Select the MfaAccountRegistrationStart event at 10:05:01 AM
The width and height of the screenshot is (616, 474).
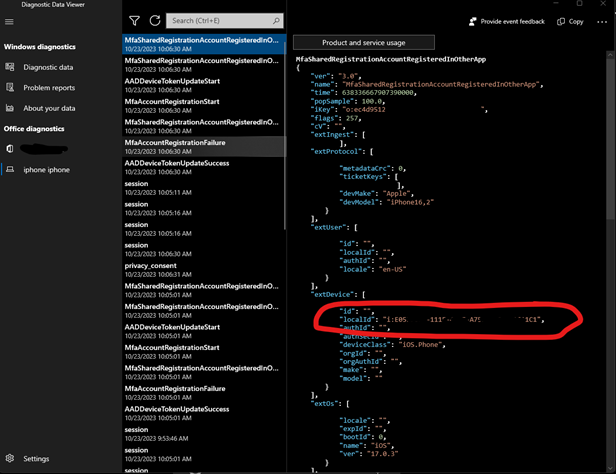point(202,351)
